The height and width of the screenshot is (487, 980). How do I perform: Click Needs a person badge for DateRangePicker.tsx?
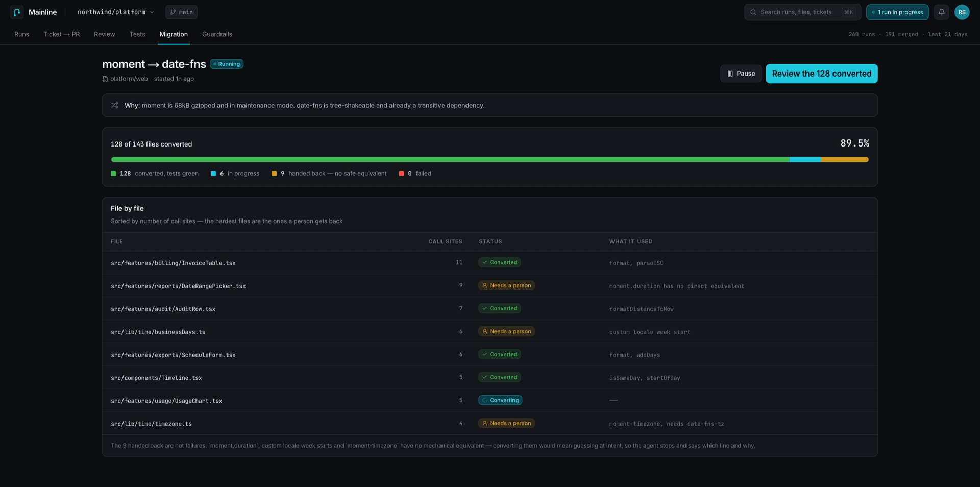(506, 285)
